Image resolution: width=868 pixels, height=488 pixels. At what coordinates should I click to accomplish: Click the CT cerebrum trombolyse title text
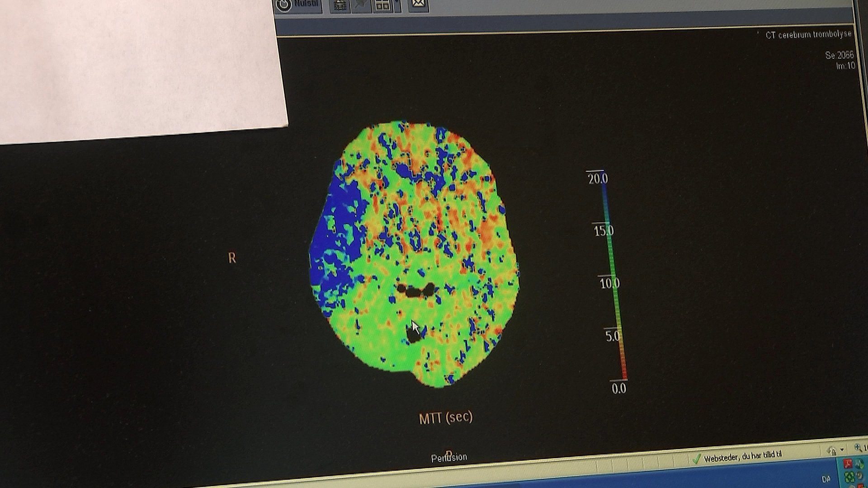[808, 35]
